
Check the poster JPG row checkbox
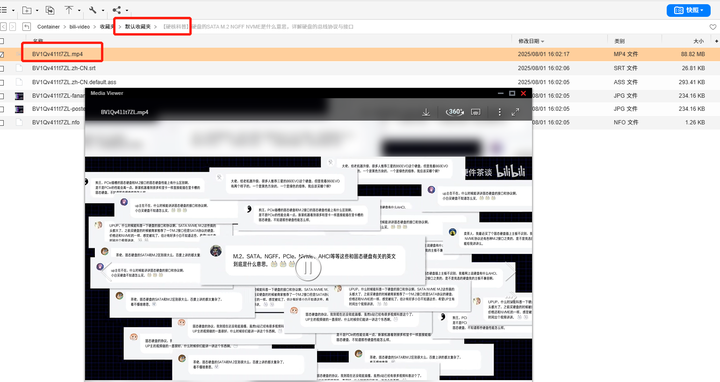(2, 109)
